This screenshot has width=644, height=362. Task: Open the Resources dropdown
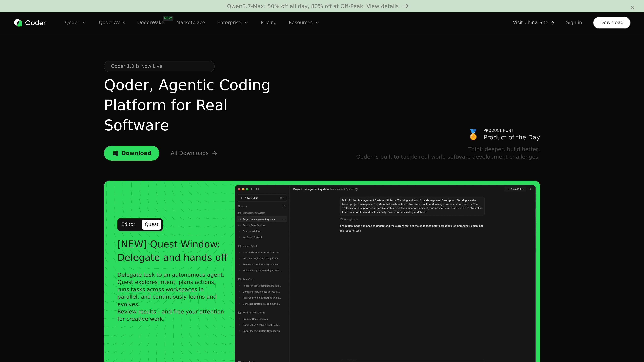tap(304, 23)
